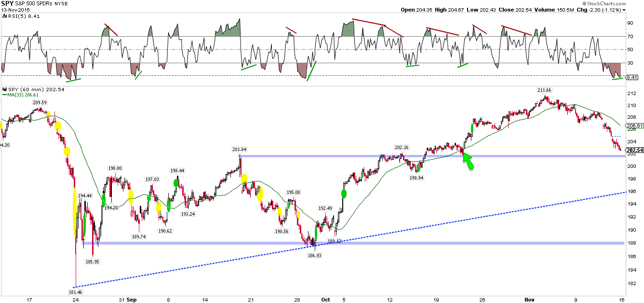Click the SPY ticker symbol in header
Viewport: 644px width, 303px height.
8,3
